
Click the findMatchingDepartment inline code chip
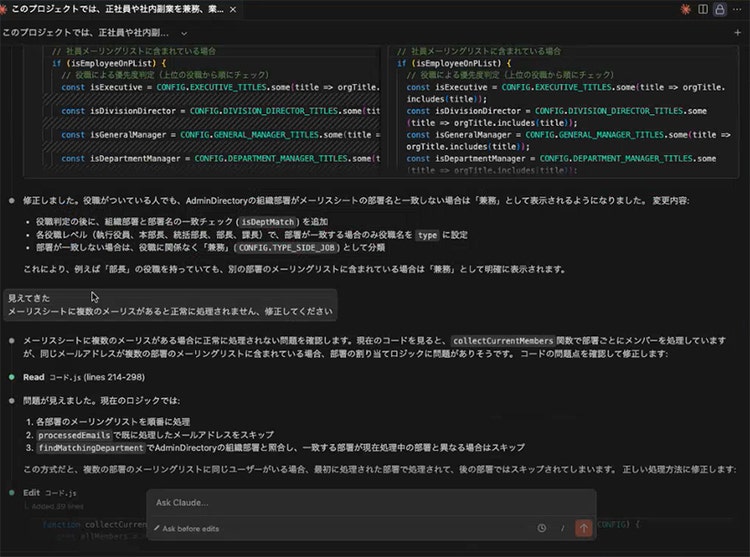[x=91, y=448]
